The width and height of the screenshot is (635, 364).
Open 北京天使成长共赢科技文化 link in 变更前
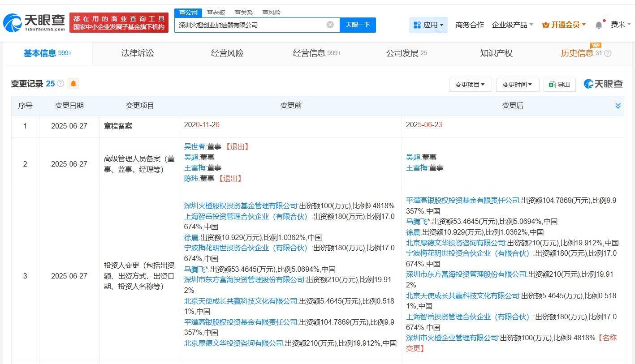click(x=241, y=301)
